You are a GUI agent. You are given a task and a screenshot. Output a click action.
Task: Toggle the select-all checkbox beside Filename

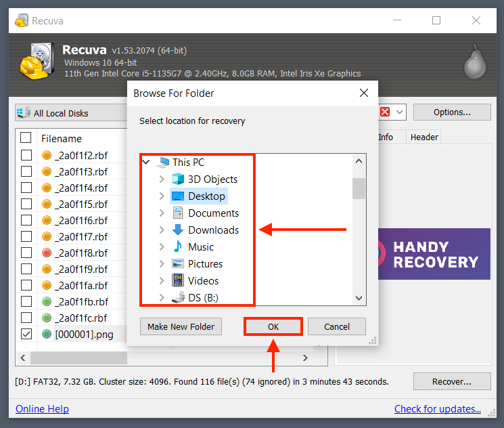(x=26, y=137)
